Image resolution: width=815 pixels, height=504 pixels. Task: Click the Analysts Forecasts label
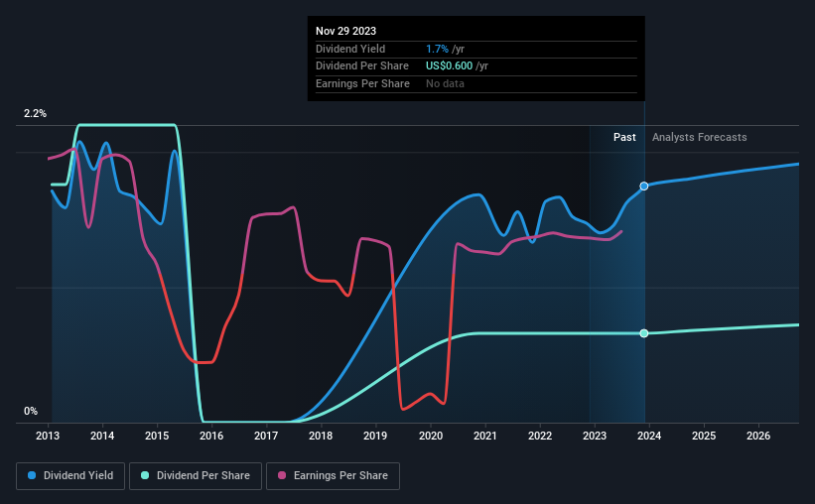[x=700, y=137]
